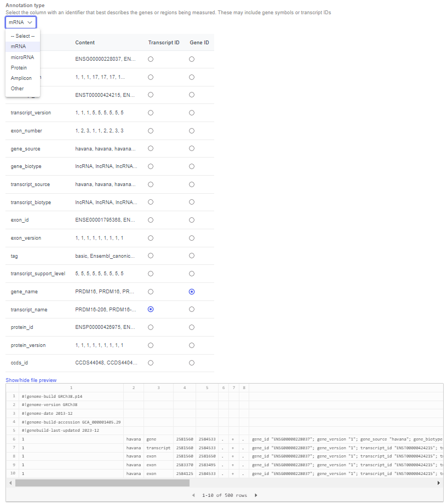This screenshot has width=447, height=504.
Task: Select Amplicon option in list
Action: point(21,78)
